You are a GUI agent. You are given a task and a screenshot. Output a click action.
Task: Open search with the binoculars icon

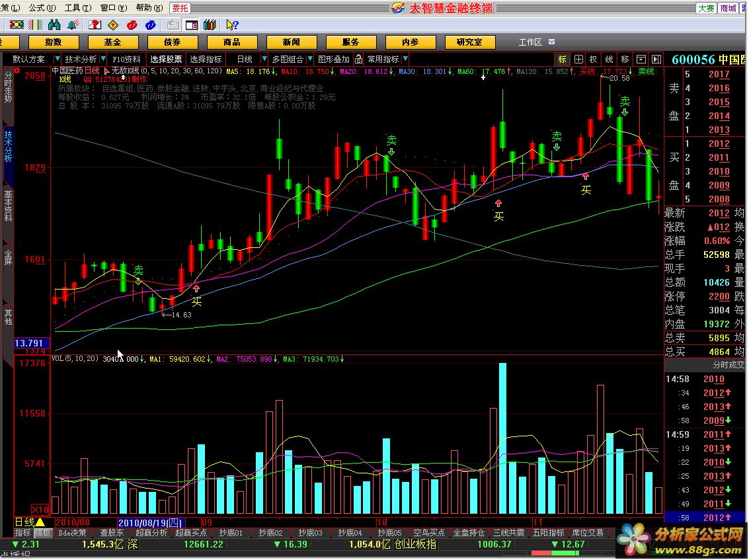(54, 25)
